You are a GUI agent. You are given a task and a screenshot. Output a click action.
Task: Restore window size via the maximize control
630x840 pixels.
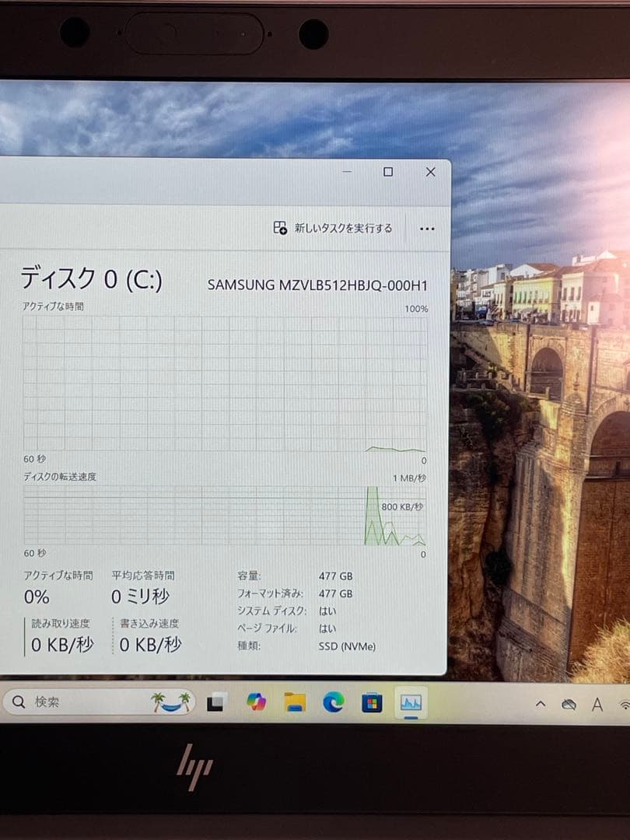coord(387,171)
